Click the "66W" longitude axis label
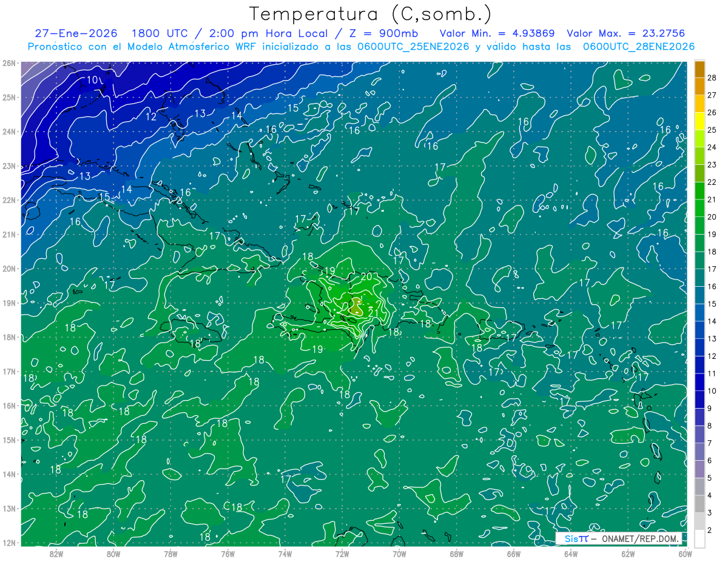This screenshot has height=562, width=728. [x=513, y=554]
